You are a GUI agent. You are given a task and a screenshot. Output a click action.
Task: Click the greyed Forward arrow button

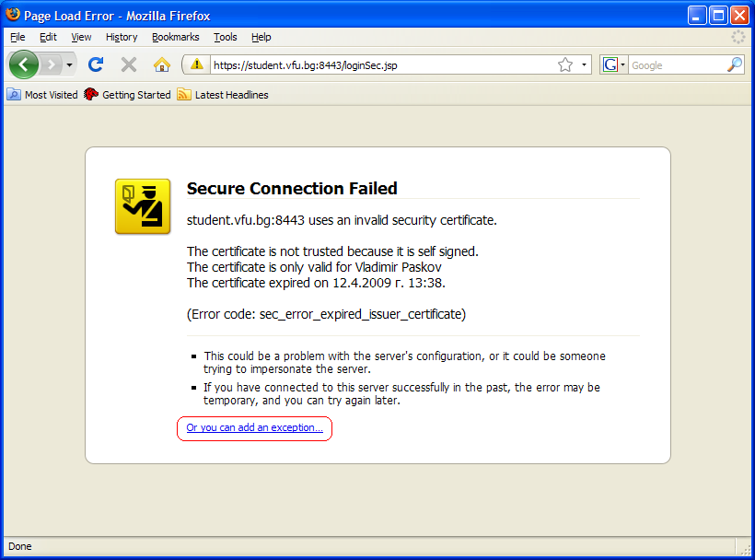[x=51, y=64]
